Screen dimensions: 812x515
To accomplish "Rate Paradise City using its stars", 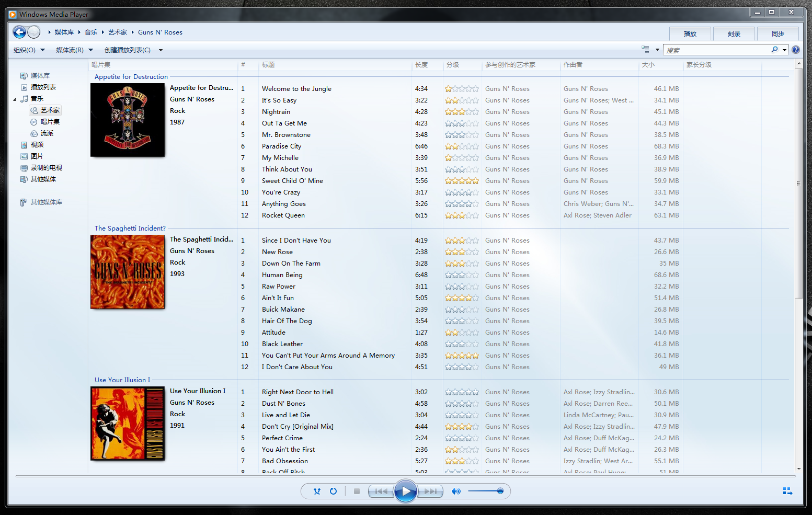I will pyautogui.click(x=462, y=146).
